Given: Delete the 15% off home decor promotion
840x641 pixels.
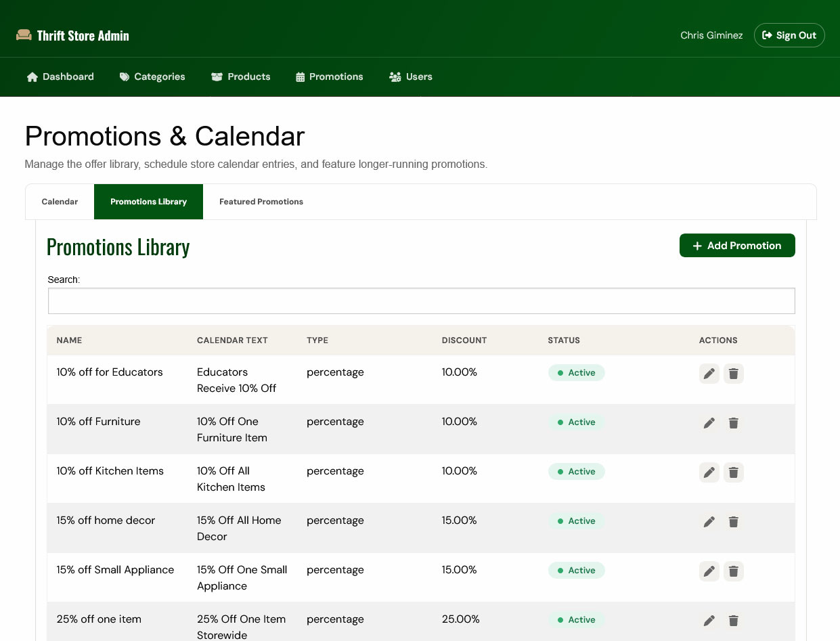Looking at the screenshot, I should pyautogui.click(x=734, y=522).
